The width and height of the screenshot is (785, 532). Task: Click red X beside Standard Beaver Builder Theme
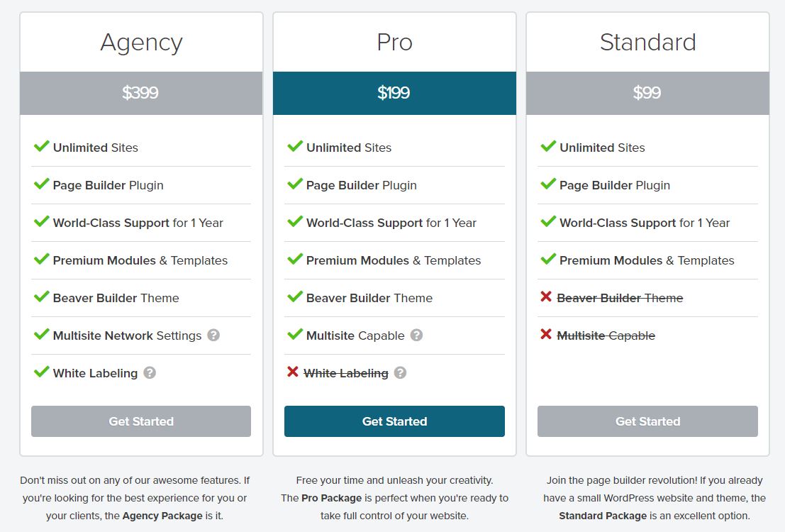(x=546, y=297)
